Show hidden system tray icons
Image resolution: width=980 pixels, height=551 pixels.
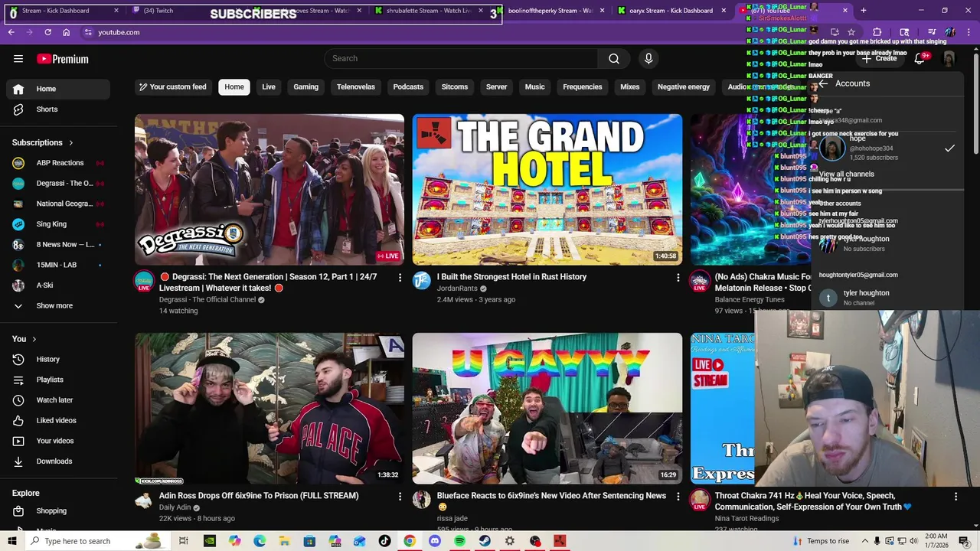[865, 541]
